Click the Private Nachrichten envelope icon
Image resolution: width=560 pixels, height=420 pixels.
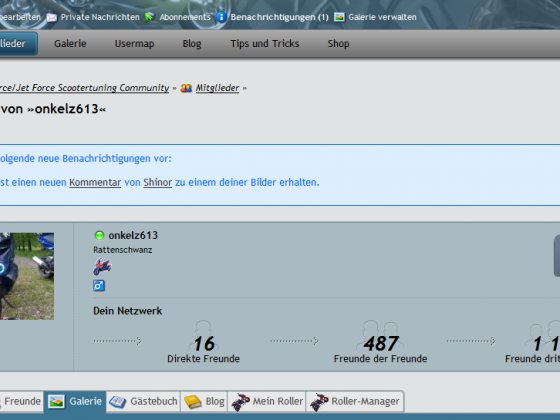tap(52, 17)
